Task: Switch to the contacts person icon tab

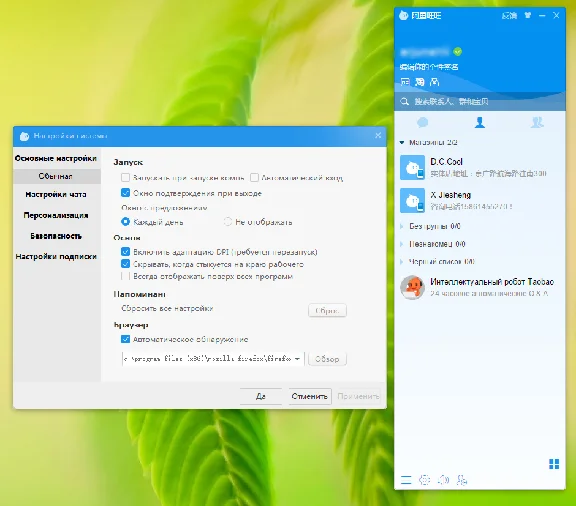Action: point(479,122)
